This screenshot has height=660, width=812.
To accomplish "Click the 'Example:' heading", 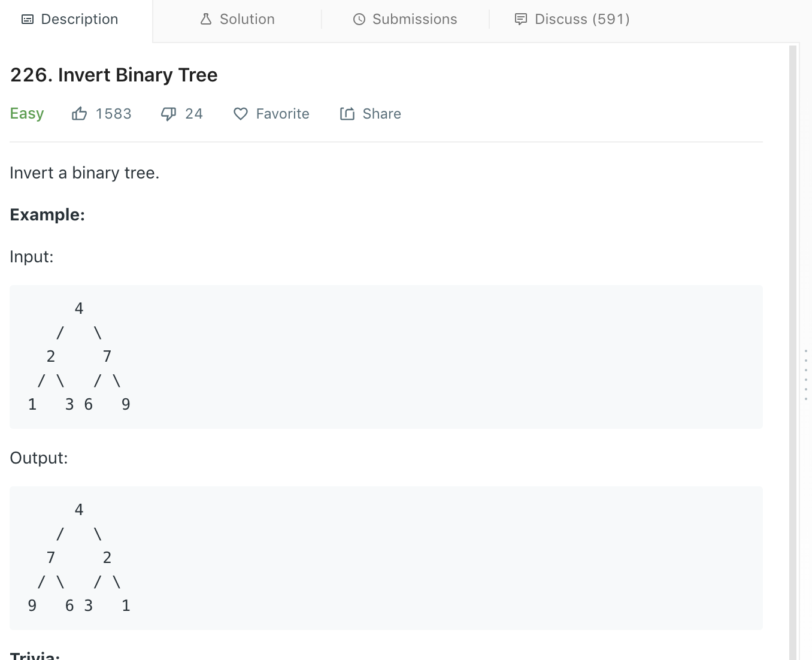I will [47, 214].
